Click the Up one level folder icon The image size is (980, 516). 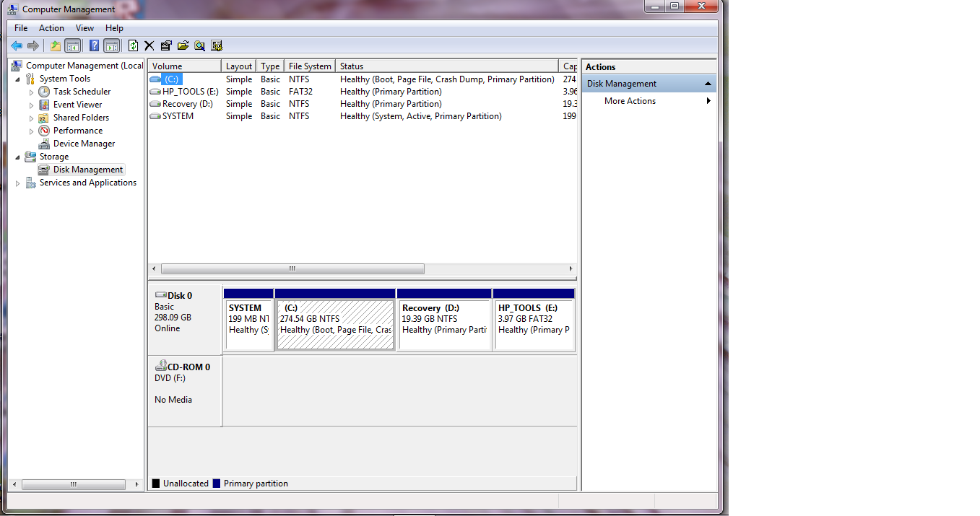(56, 45)
